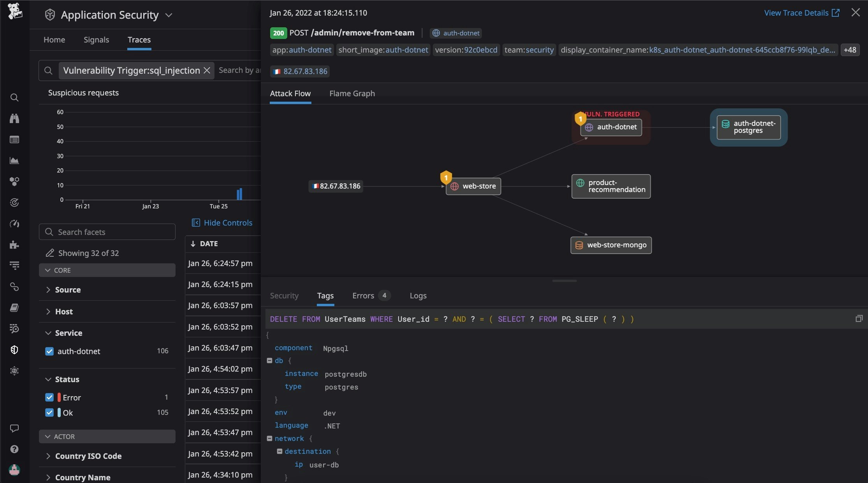Open the Errors tab
Image resolution: width=868 pixels, height=483 pixels.
tap(363, 296)
